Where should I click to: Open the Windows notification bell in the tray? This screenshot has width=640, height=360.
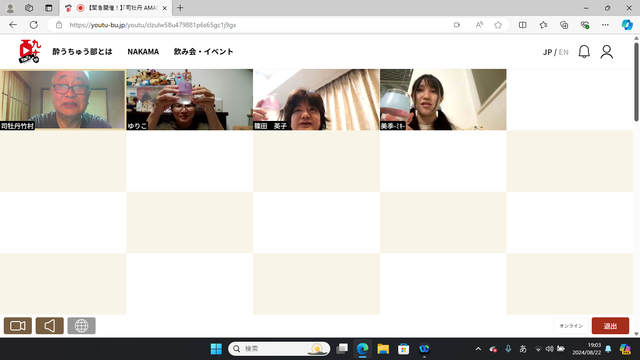pos(608,349)
